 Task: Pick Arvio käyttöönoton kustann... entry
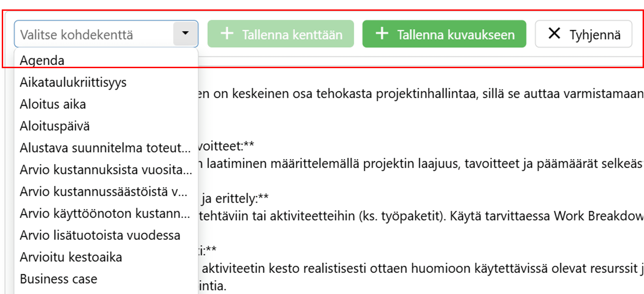105,213
